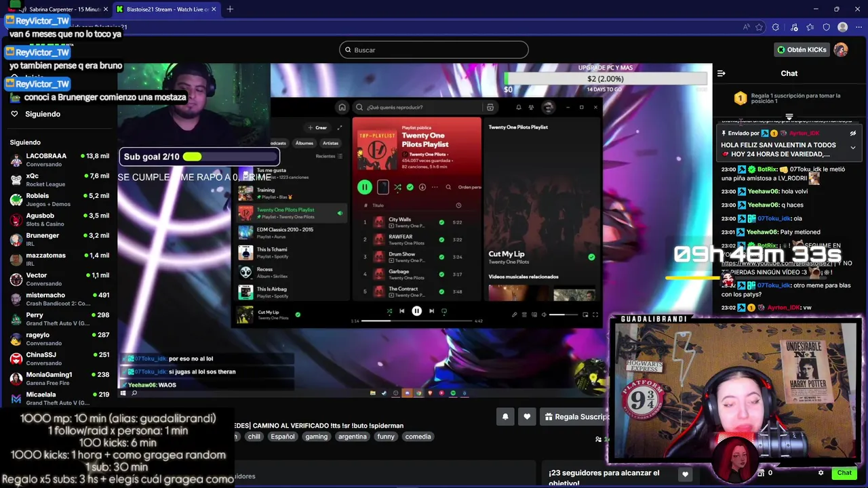
Task: Toggle playlist saved check mark in header
Action: tap(410, 187)
